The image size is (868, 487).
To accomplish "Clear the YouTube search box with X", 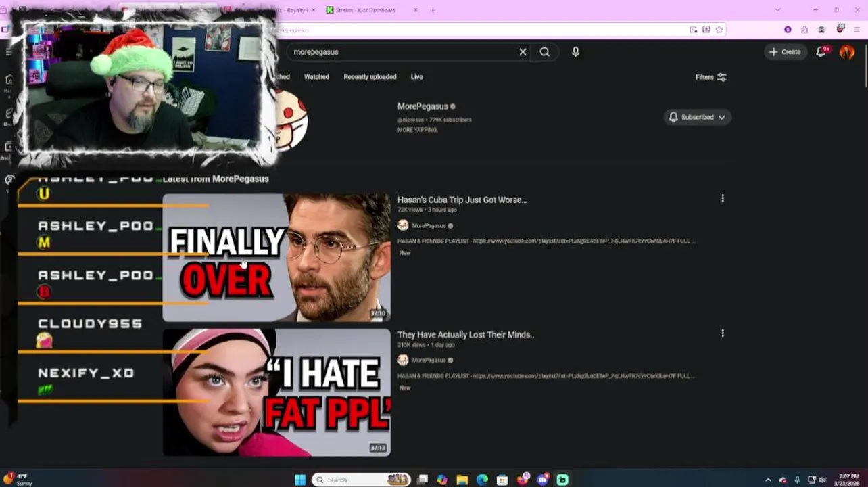I will tap(523, 52).
